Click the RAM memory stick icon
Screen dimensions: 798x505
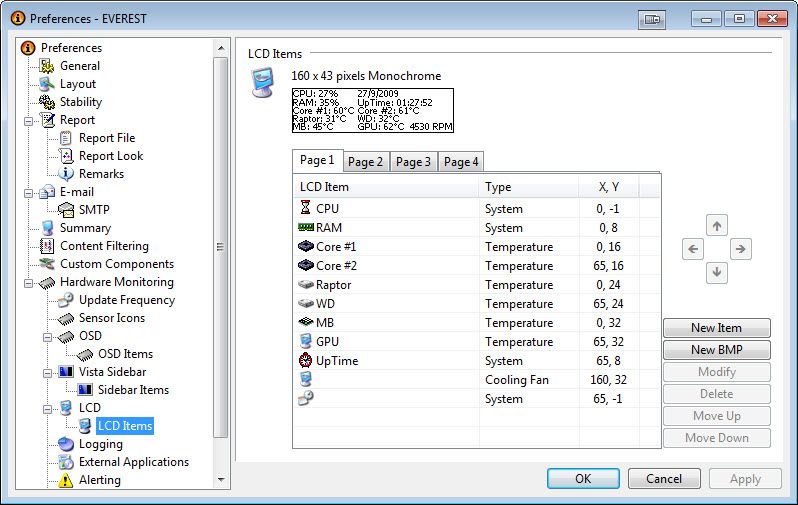coord(305,227)
